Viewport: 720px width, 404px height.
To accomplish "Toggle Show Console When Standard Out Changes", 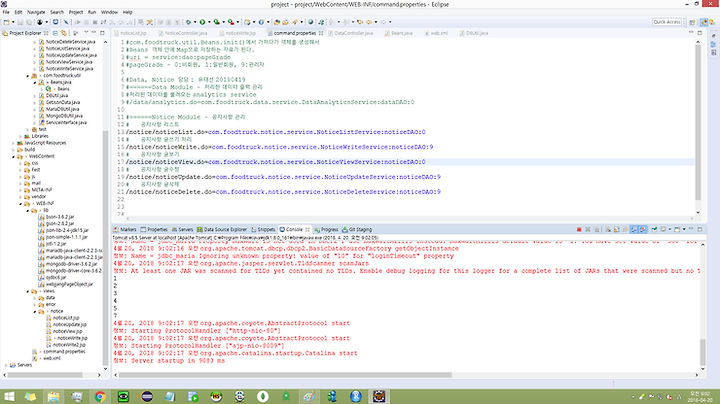I will pos(634,229).
